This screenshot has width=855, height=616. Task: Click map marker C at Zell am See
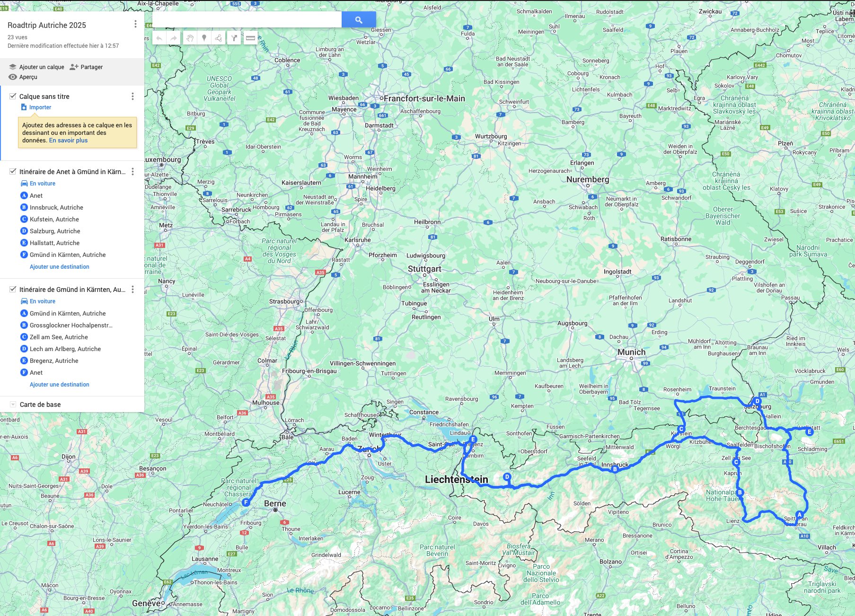pos(736,462)
